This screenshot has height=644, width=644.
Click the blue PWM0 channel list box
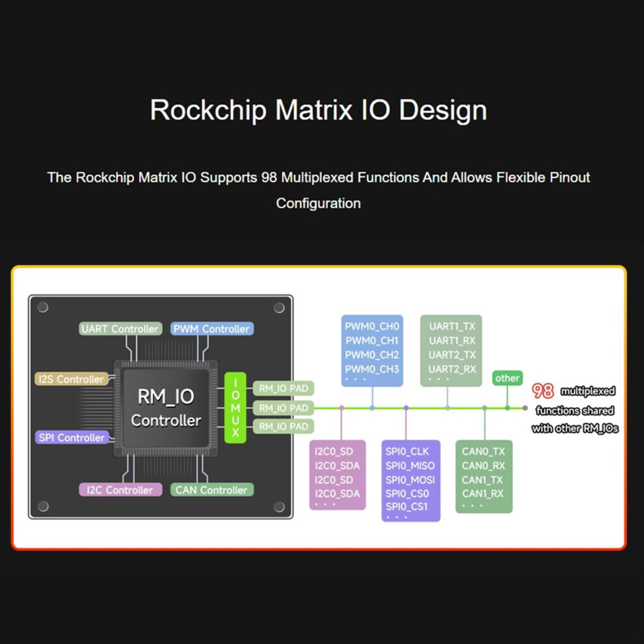372,351
